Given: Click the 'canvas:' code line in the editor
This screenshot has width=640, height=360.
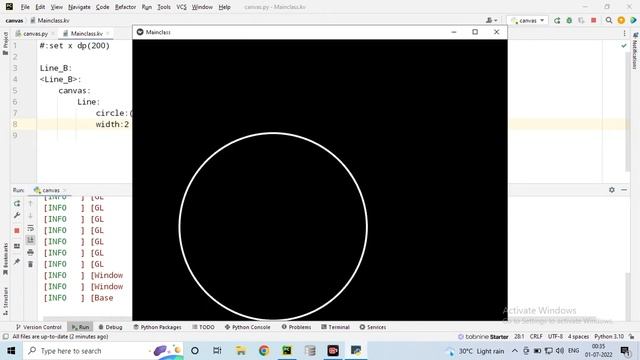Looking at the screenshot, I should tap(74, 91).
